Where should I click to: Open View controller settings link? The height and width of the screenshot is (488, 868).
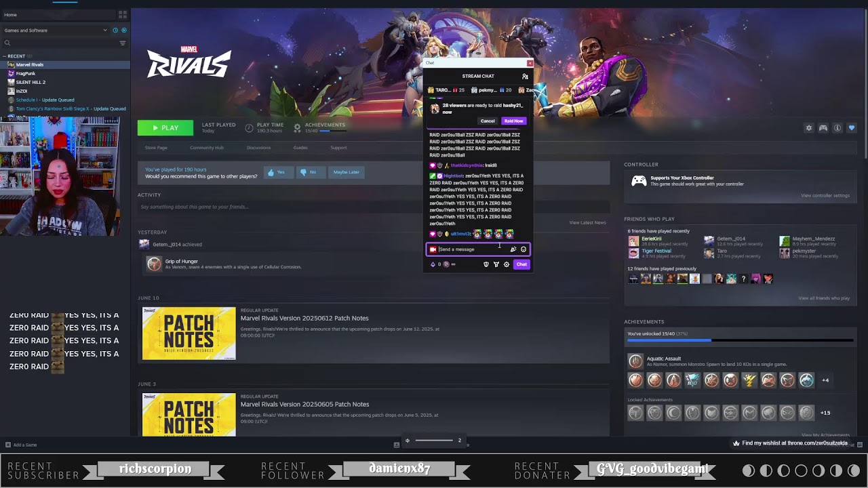825,195
